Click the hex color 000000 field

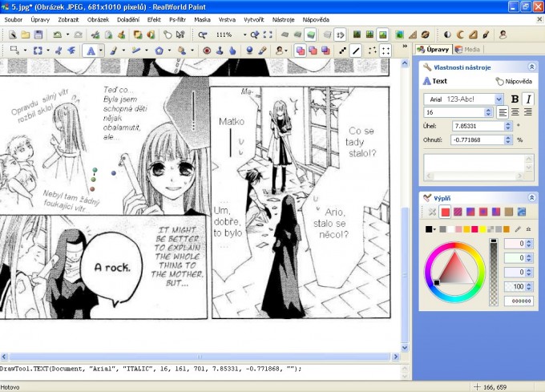[x=519, y=301]
